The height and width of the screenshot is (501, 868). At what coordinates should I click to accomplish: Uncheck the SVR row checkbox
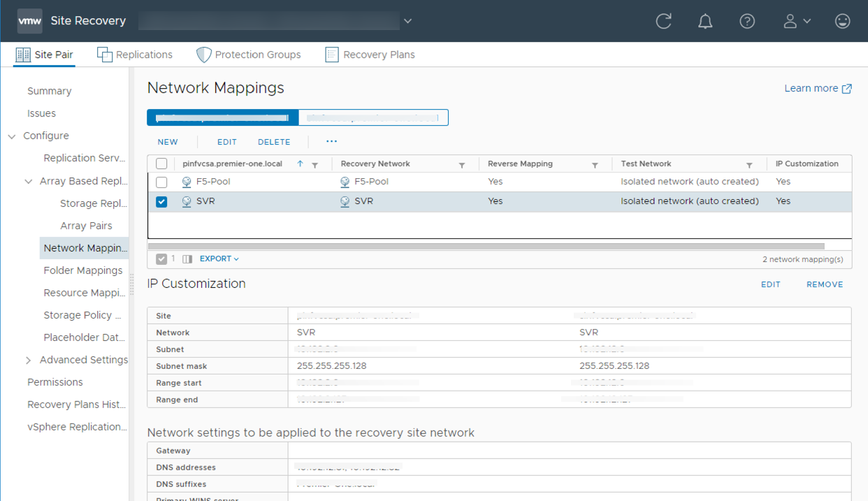click(161, 201)
